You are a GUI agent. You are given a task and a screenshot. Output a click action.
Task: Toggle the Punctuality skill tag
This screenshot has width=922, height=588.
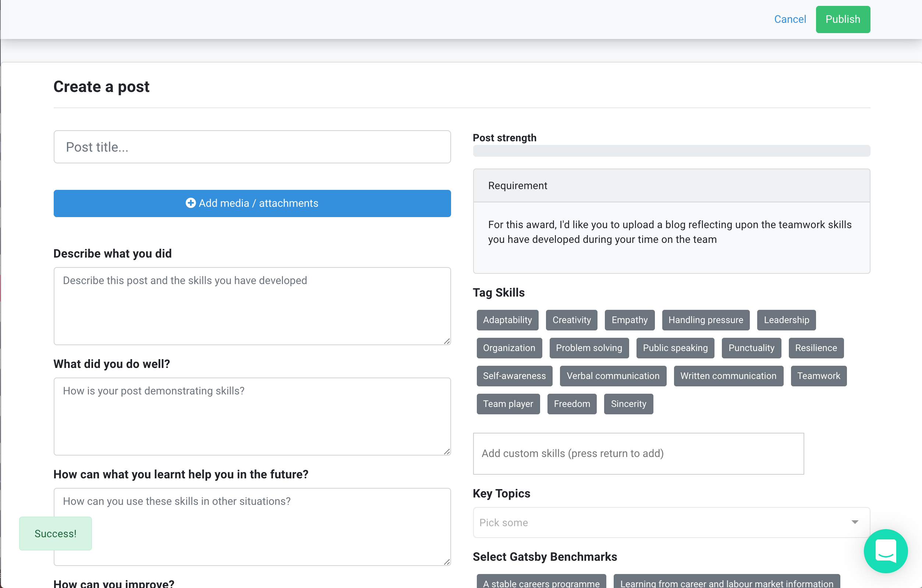751,348
